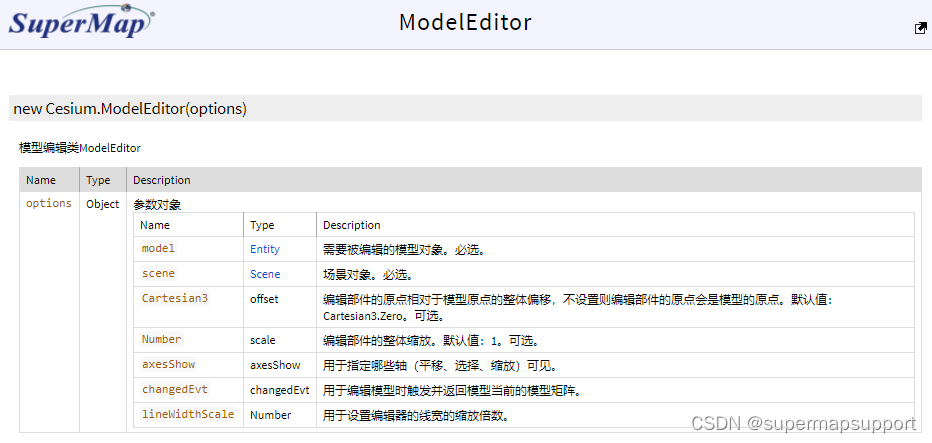Click the model row description text
932x443 pixels.
click(404, 250)
